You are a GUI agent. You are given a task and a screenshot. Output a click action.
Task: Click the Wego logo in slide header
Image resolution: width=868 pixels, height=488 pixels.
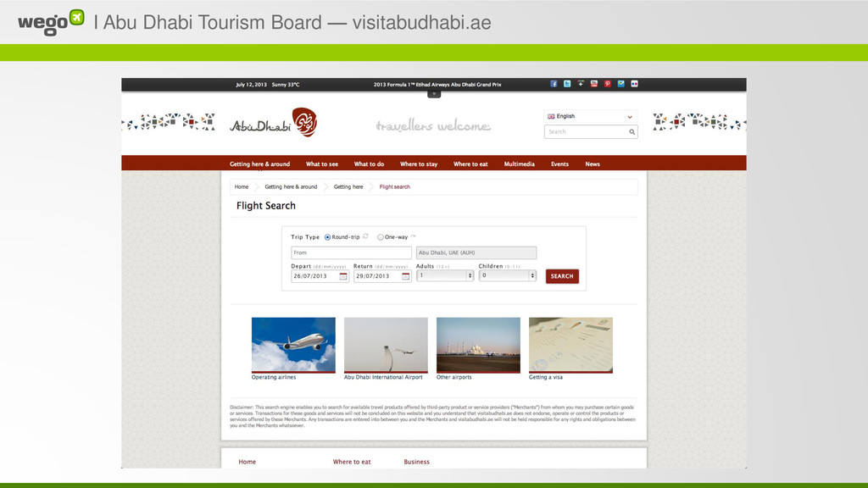[x=51, y=22]
